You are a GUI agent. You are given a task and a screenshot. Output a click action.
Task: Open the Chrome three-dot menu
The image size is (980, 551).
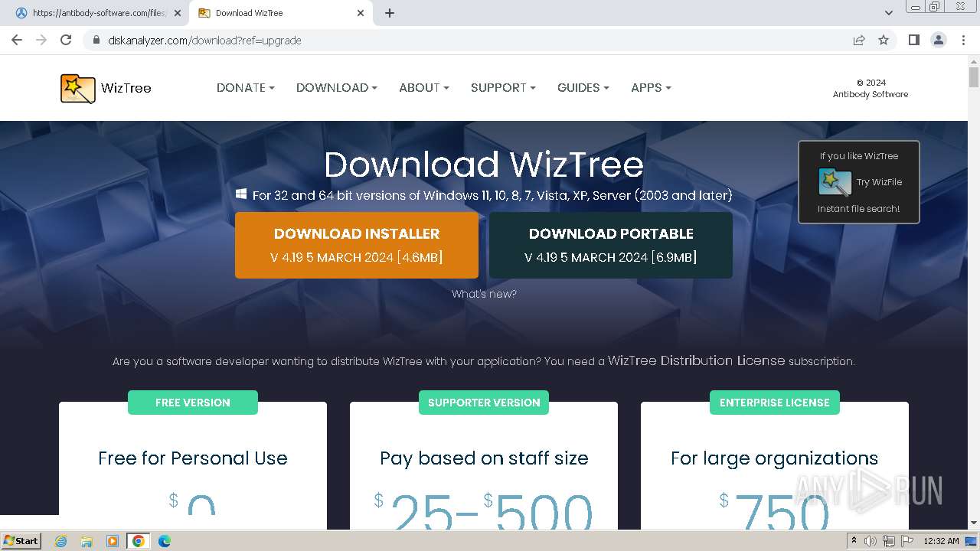963,40
